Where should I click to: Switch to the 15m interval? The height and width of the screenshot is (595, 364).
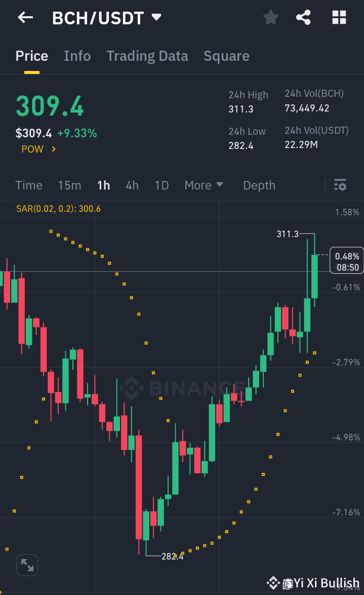(69, 185)
